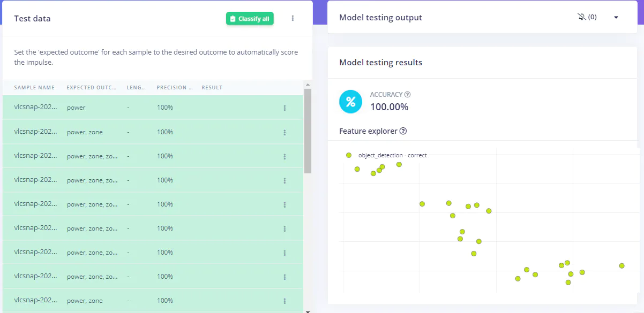Click the Accuracy help question mark icon
Image resolution: width=644 pixels, height=313 pixels.
(x=408, y=95)
